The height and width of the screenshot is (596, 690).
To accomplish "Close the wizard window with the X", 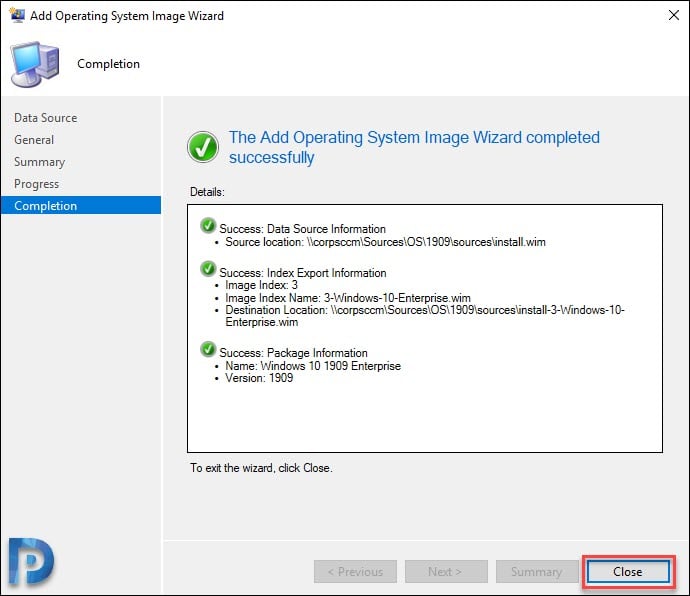I will click(x=673, y=15).
